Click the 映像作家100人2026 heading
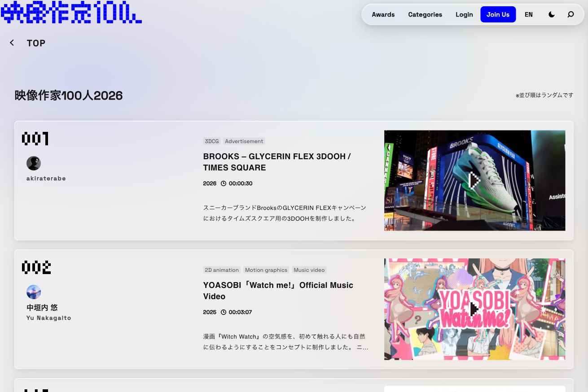The width and height of the screenshot is (588, 392). tap(69, 96)
